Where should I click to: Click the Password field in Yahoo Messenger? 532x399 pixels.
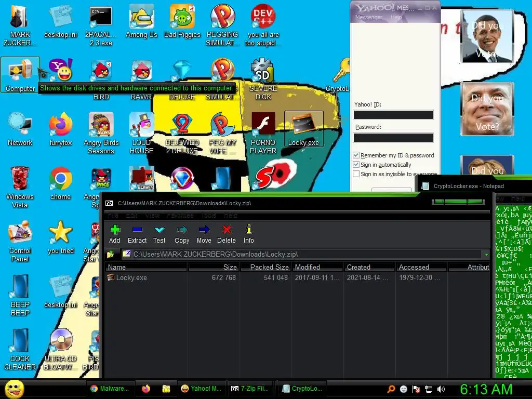(x=393, y=138)
